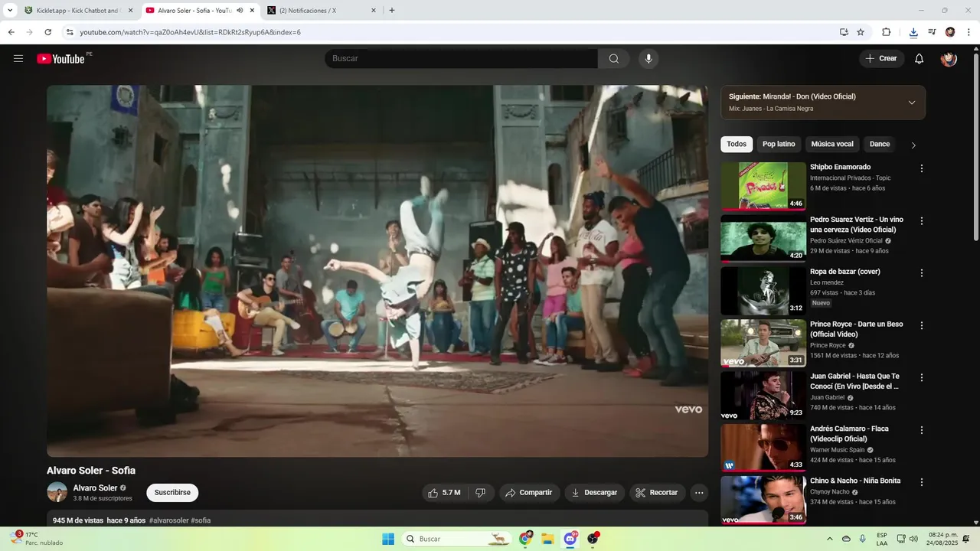Open the Chrome three-dot menu
The width and height of the screenshot is (980, 551).
click(x=967, y=32)
